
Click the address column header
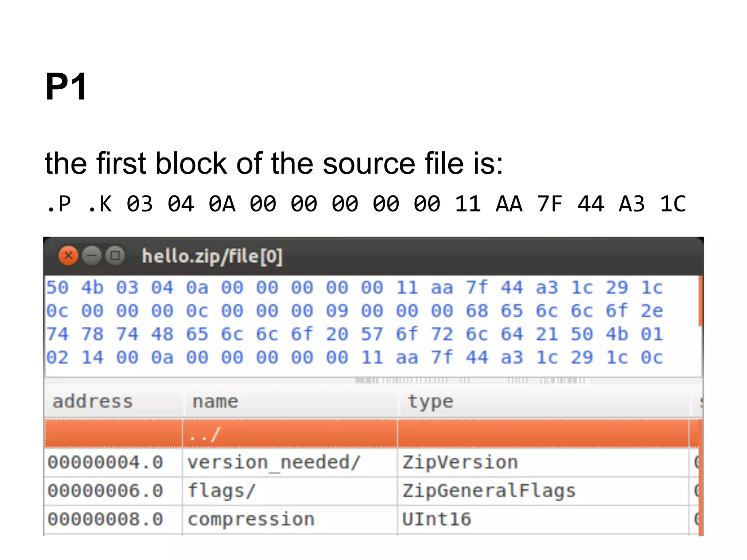[113, 402]
